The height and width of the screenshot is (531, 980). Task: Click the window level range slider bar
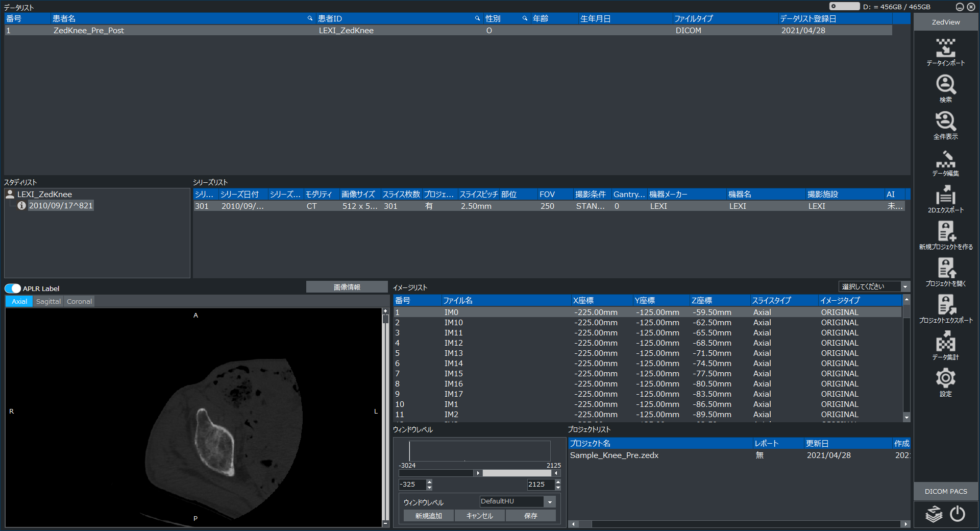479,473
